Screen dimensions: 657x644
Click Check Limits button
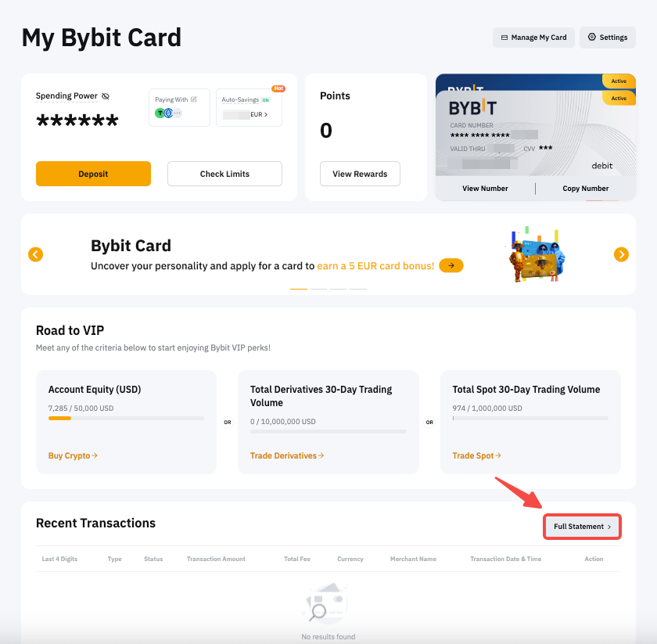[x=224, y=174]
